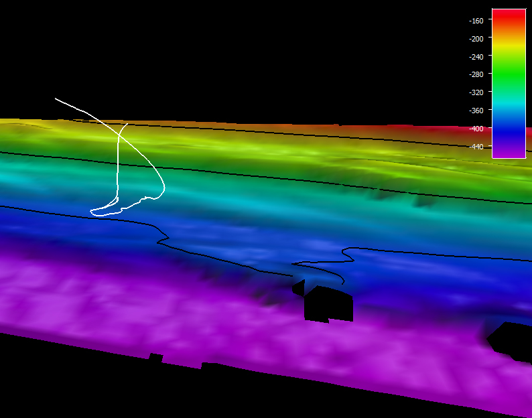
Task: Click the -200 depth label
Action: click(476, 39)
